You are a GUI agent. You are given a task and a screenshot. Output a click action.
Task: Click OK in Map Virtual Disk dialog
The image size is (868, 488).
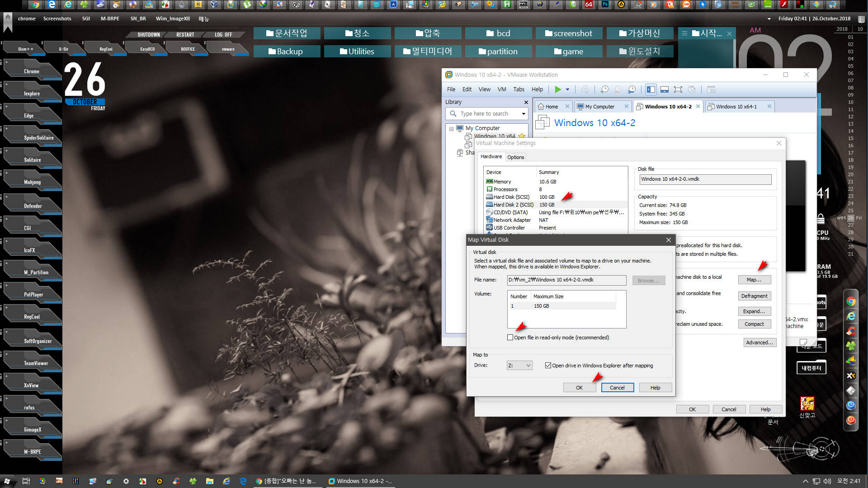pyautogui.click(x=579, y=388)
